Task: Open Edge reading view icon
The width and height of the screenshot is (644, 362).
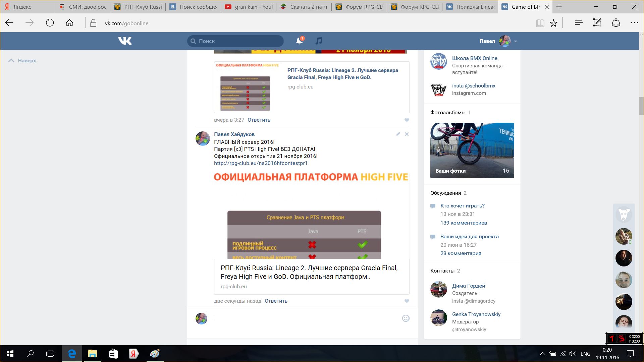Action: [x=540, y=23]
